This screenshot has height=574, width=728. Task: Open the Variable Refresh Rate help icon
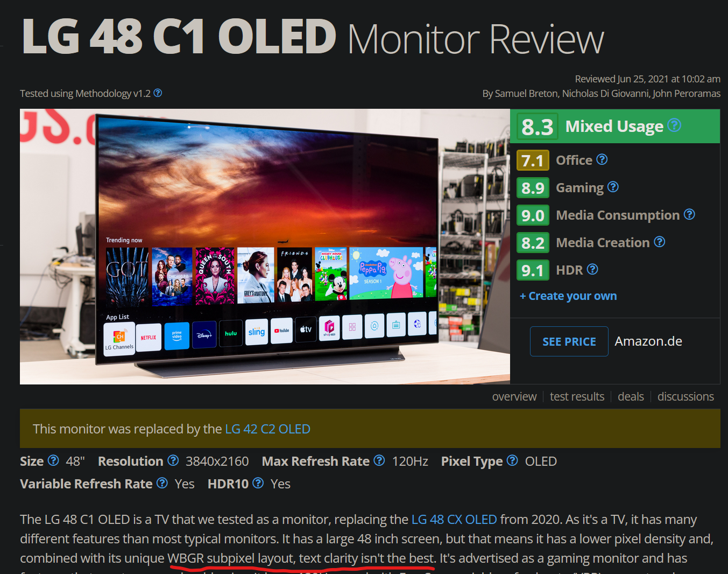click(162, 483)
